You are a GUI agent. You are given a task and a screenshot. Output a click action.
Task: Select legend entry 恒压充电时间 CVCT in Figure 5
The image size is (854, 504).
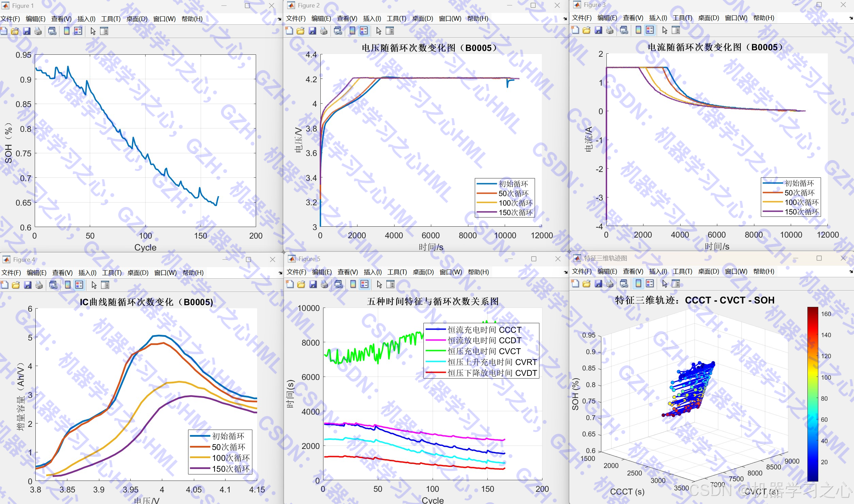point(484,351)
